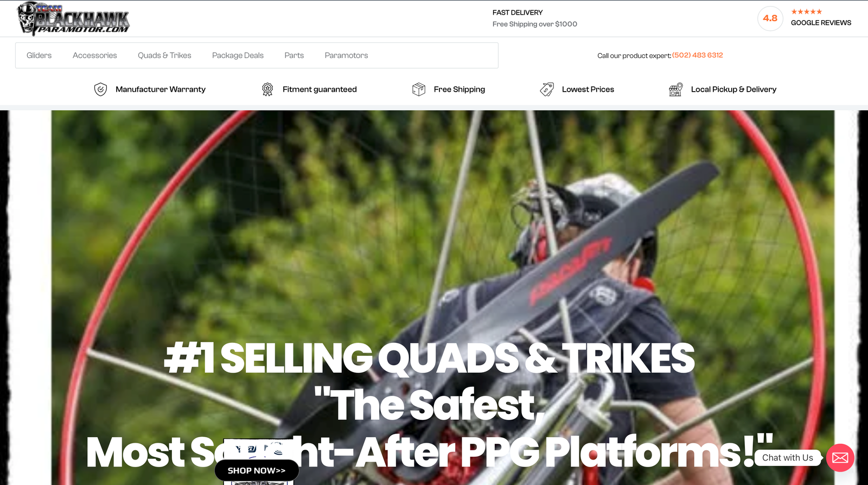Click the five-star rating icons
868x485 pixels.
[807, 11]
